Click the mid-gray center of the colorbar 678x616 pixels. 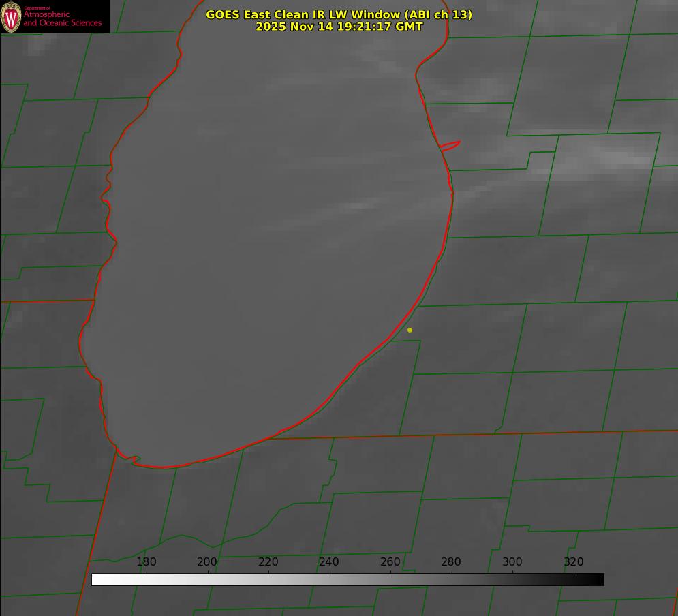click(x=348, y=580)
